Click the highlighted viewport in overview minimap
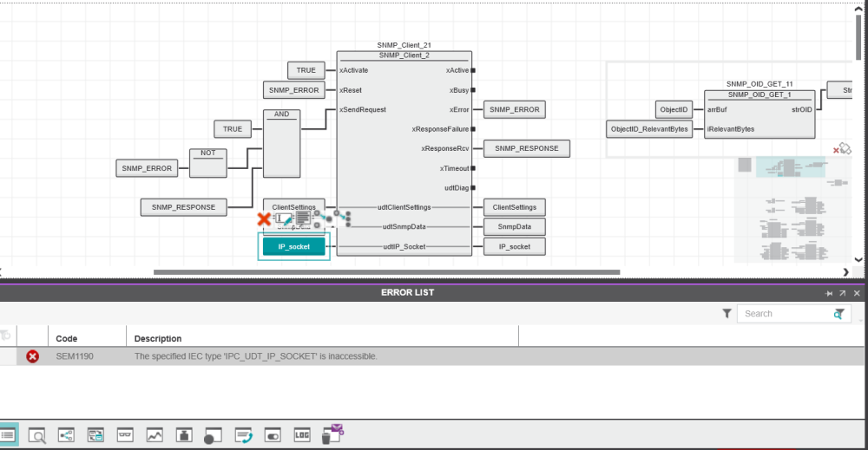Image resolution: width=868 pixels, height=450 pixels. (791, 167)
